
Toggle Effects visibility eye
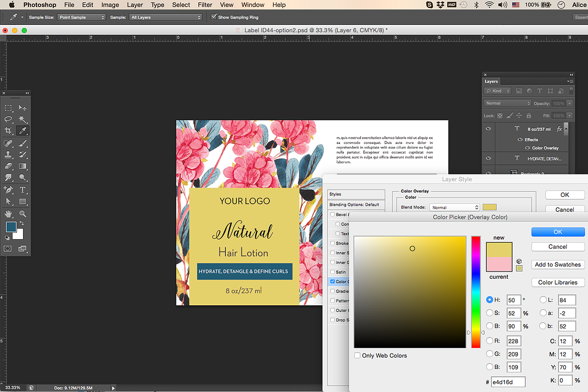click(520, 140)
